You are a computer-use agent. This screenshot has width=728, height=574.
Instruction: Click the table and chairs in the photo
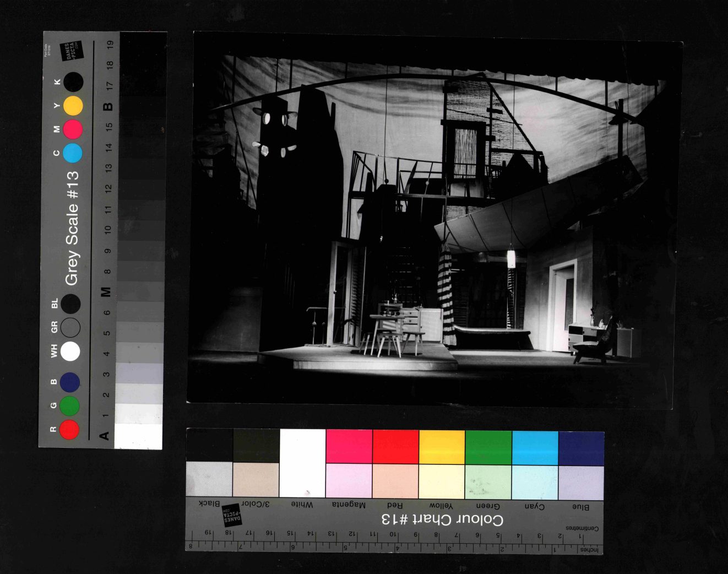coord(392,332)
